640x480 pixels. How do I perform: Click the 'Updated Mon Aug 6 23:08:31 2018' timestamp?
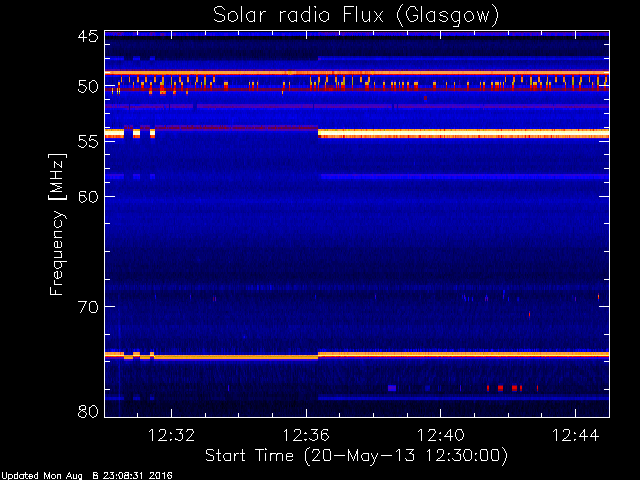pos(87,476)
